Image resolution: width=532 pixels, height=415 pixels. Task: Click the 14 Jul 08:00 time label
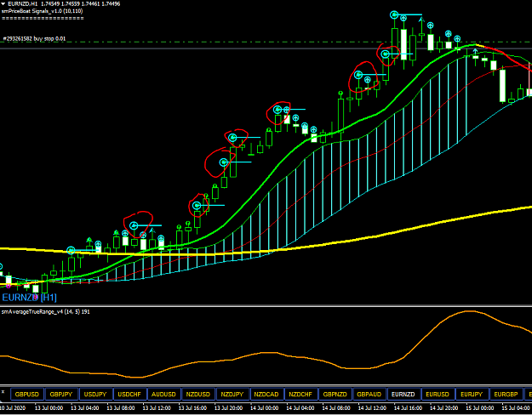(336, 408)
